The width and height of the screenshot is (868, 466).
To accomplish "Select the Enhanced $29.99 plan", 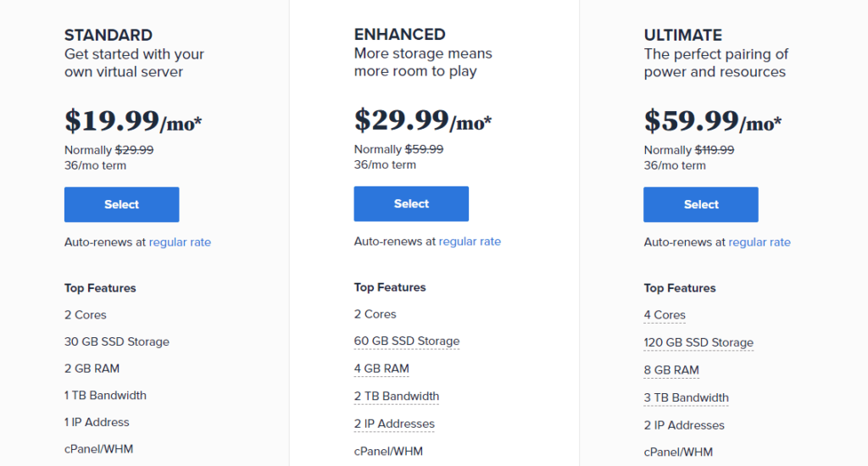I will (411, 204).
